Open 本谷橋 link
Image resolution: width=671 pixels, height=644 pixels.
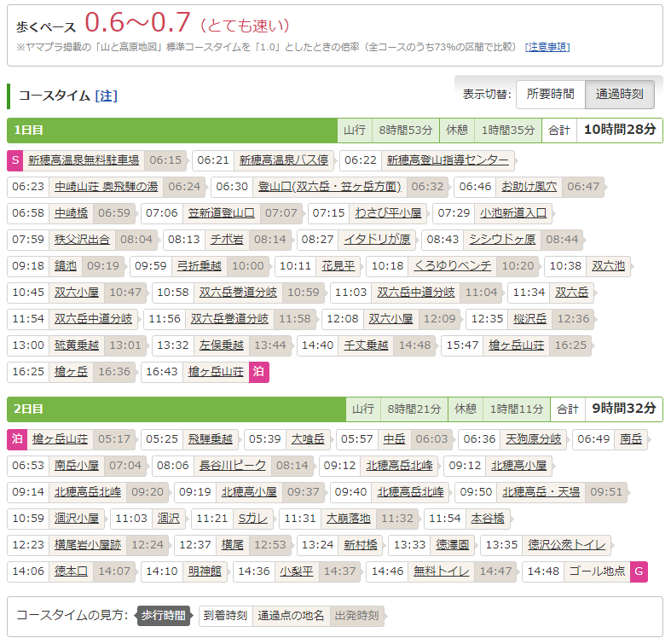pyautogui.click(x=488, y=519)
